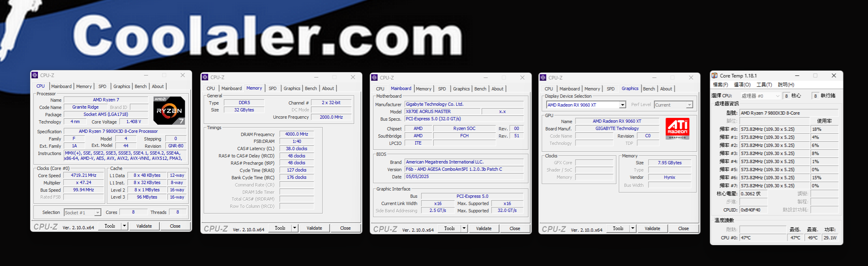Click the Ryzen 7 logo in the CPU window

tap(169, 111)
